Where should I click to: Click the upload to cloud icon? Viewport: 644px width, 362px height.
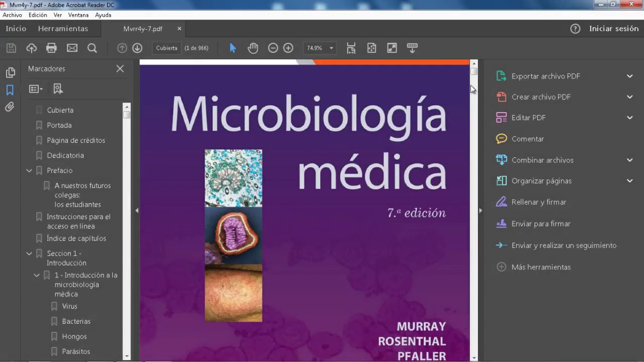tap(31, 48)
